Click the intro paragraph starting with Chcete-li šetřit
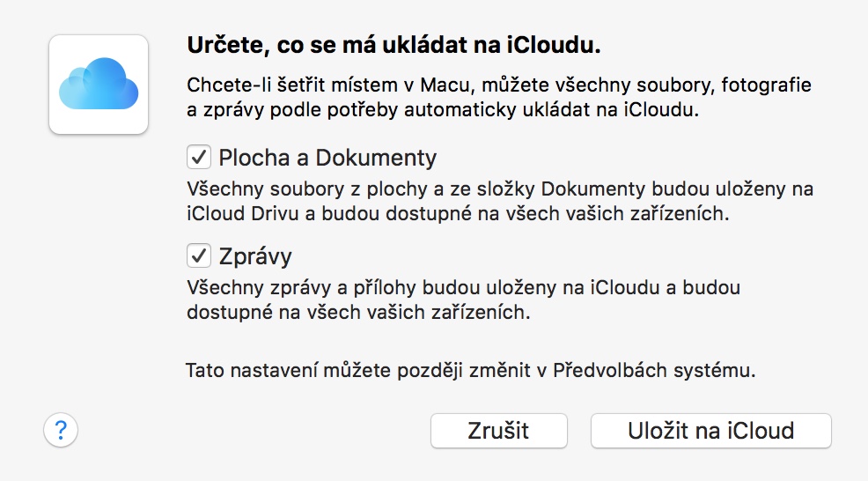868x481 pixels. coord(498,100)
